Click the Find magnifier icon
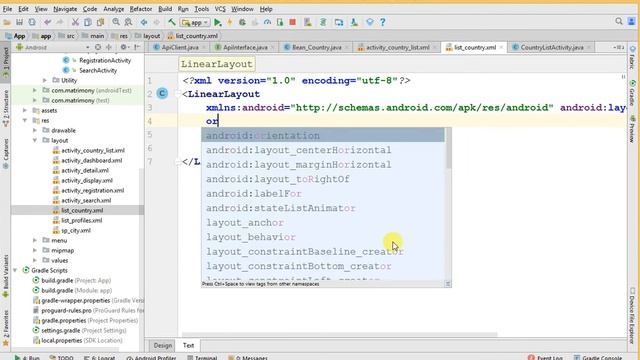Screen dimensions: 640x360 (x=116, y=22)
